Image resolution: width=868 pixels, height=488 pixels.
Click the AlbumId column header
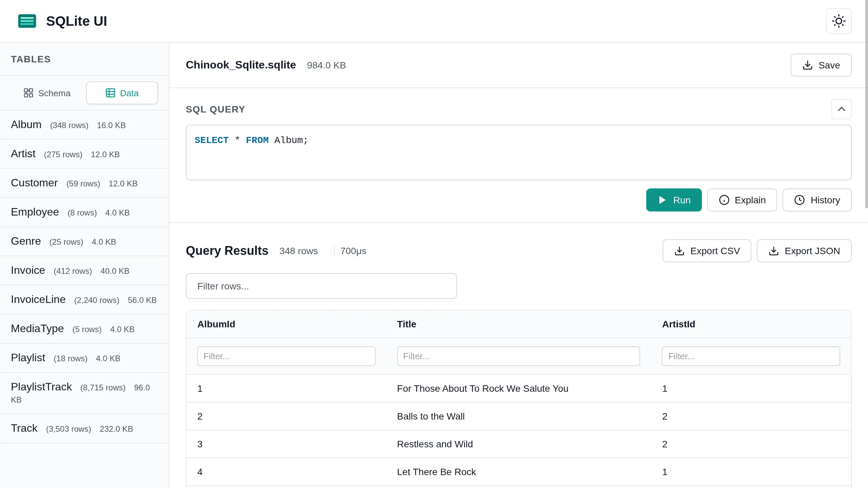pos(216,324)
